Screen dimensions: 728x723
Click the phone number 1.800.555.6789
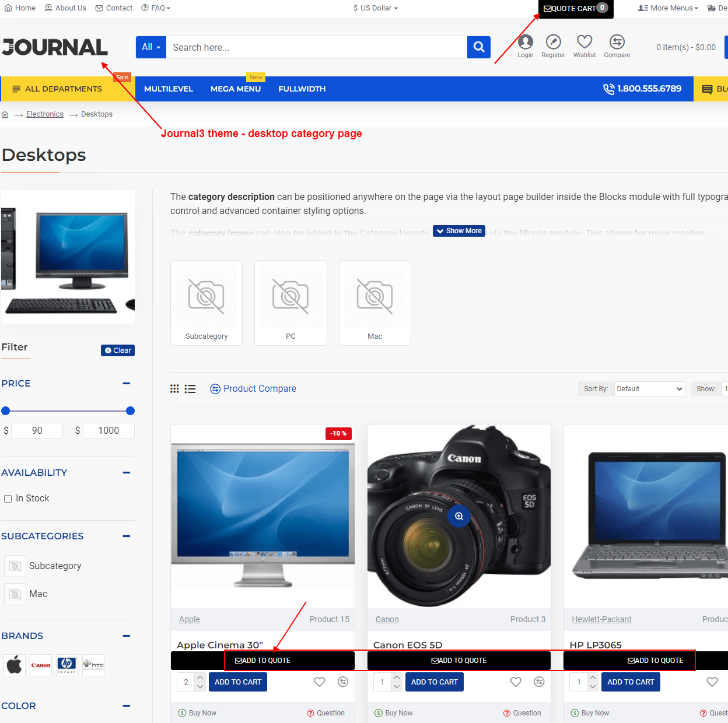[642, 89]
